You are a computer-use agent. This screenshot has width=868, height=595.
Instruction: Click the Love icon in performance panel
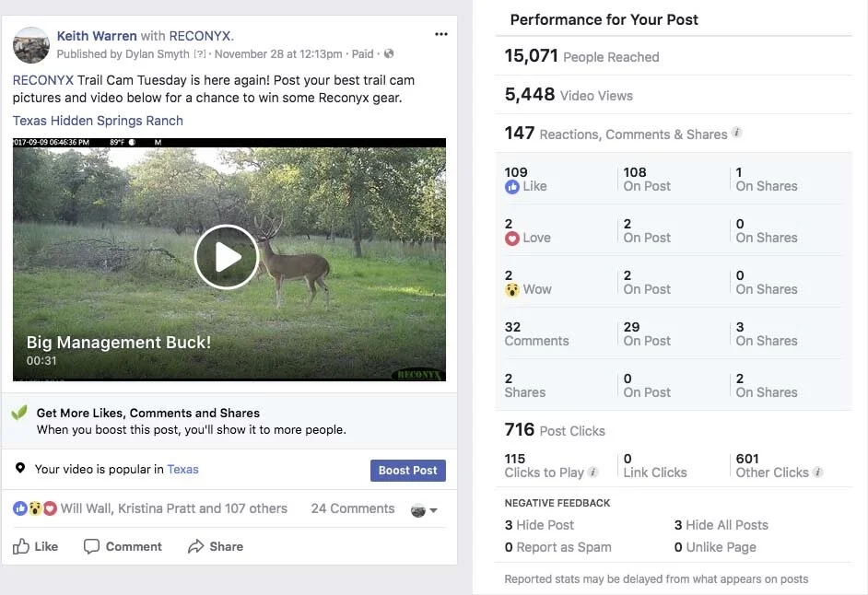[x=512, y=239]
